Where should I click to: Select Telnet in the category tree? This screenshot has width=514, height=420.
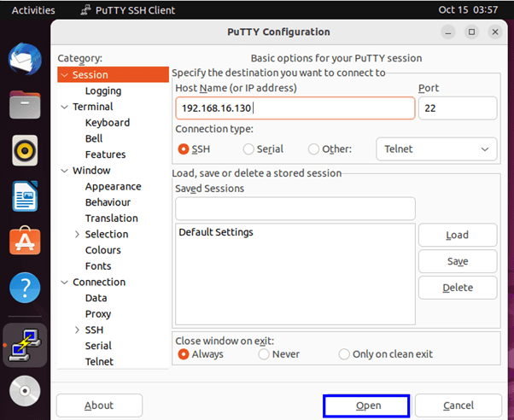(x=99, y=362)
